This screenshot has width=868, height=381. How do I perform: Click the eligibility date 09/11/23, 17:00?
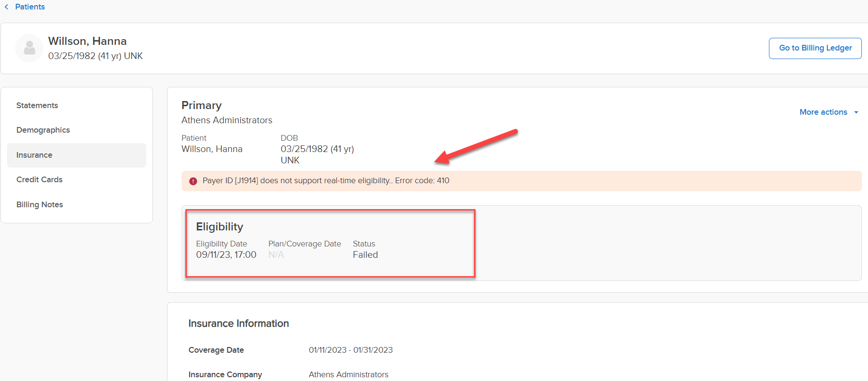[x=226, y=255]
